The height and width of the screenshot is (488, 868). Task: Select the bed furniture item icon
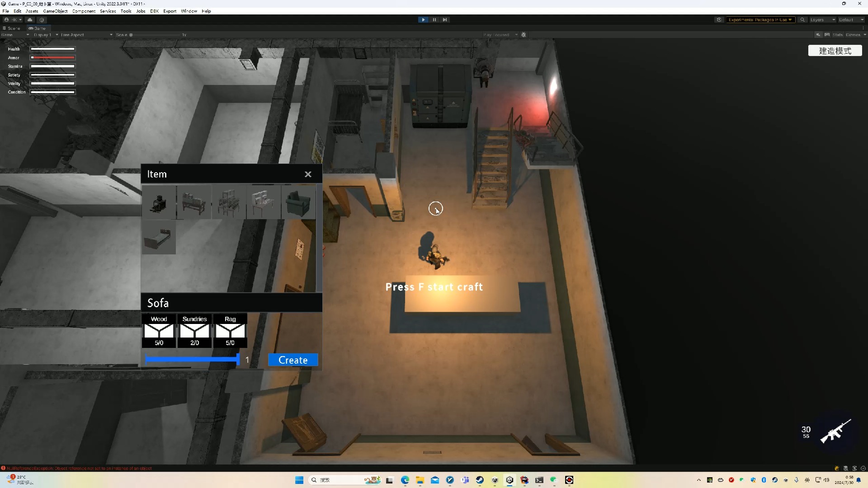(159, 238)
